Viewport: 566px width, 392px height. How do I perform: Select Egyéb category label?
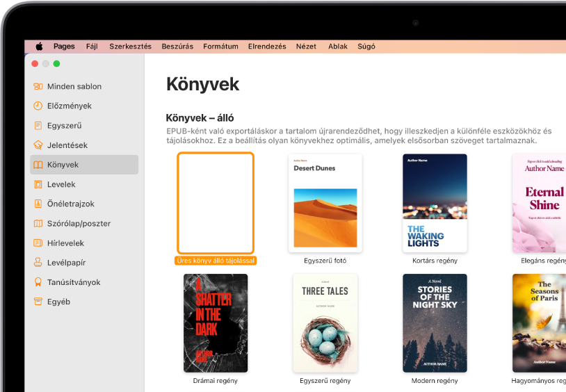tap(58, 302)
